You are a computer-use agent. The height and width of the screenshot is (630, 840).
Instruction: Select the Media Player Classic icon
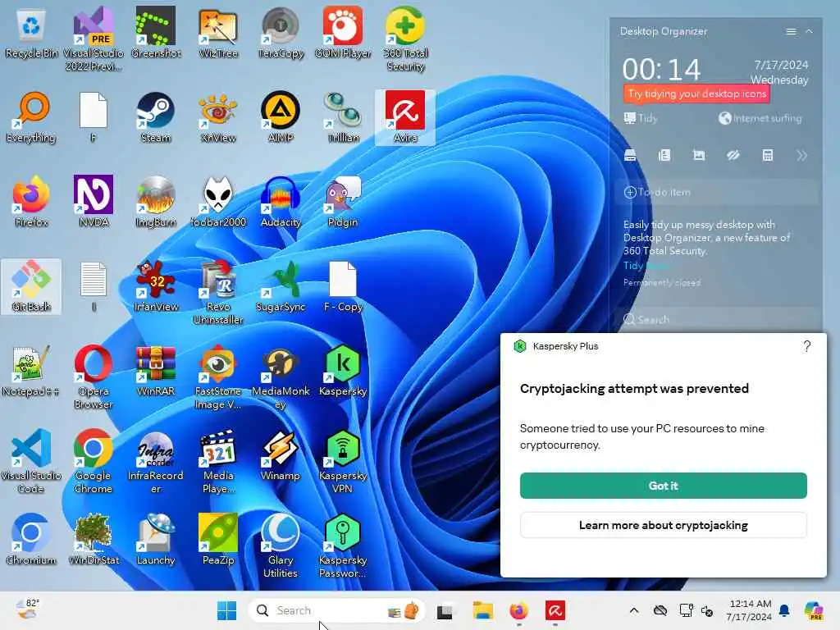click(x=218, y=461)
